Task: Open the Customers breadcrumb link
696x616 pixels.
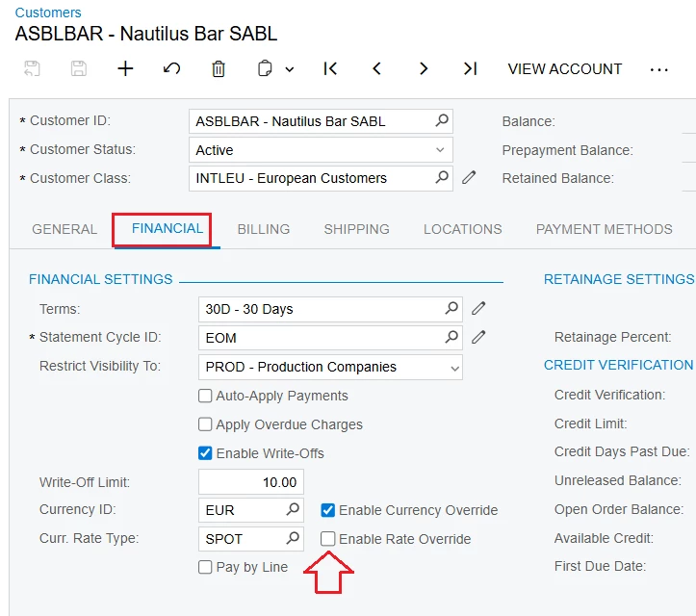Action: pyautogui.click(x=48, y=13)
